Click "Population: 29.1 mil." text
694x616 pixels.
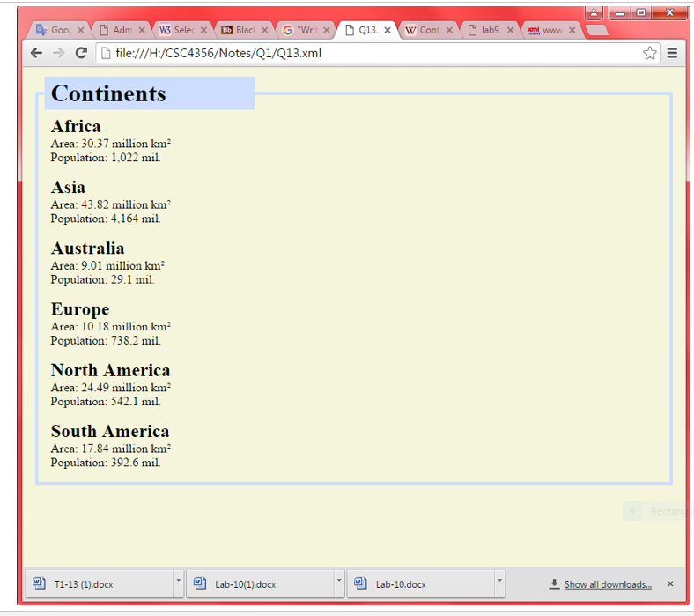click(103, 280)
